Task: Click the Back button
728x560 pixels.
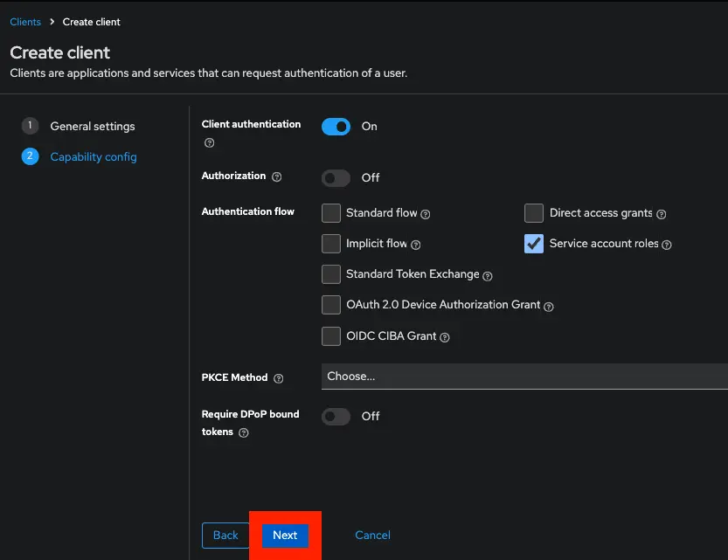Action: click(225, 535)
